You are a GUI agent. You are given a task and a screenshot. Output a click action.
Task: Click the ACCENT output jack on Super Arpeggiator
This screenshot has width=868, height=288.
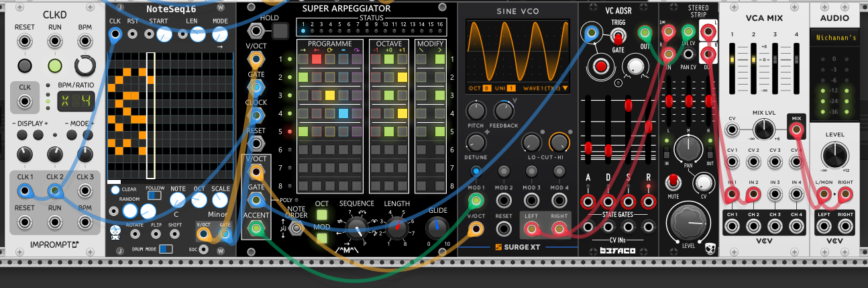point(256,228)
